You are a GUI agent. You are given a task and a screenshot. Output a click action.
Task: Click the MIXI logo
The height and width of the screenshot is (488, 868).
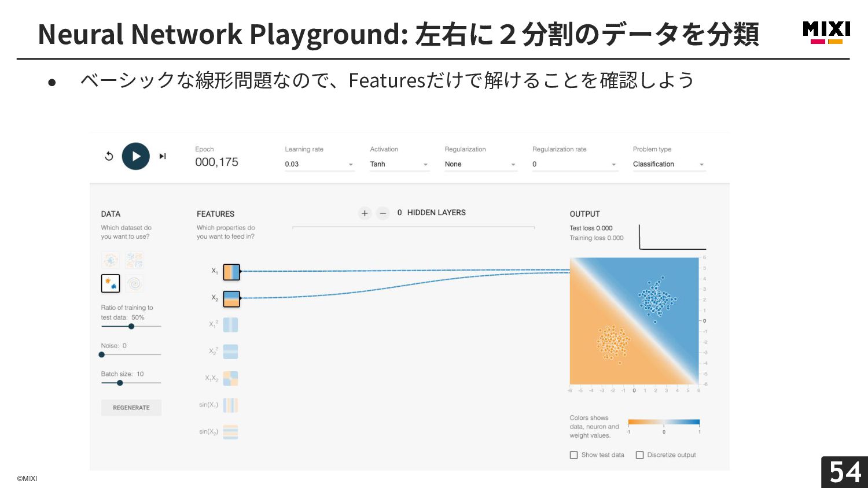click(x=826, y=32)
